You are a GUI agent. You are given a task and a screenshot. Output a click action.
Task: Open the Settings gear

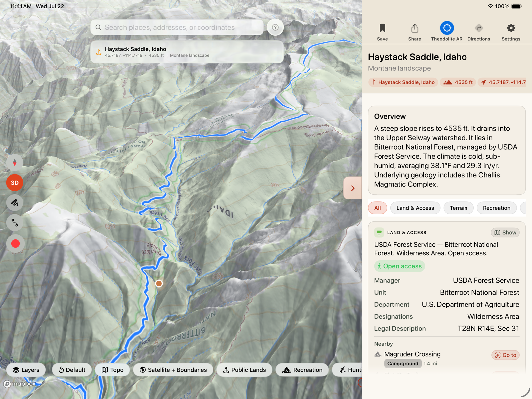[511, 32]
